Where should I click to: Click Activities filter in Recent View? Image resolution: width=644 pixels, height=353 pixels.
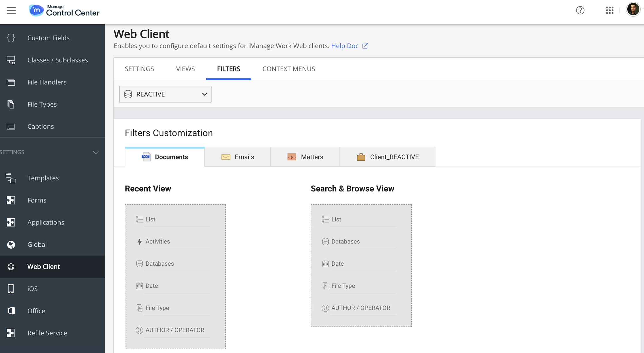click(157, 241)
